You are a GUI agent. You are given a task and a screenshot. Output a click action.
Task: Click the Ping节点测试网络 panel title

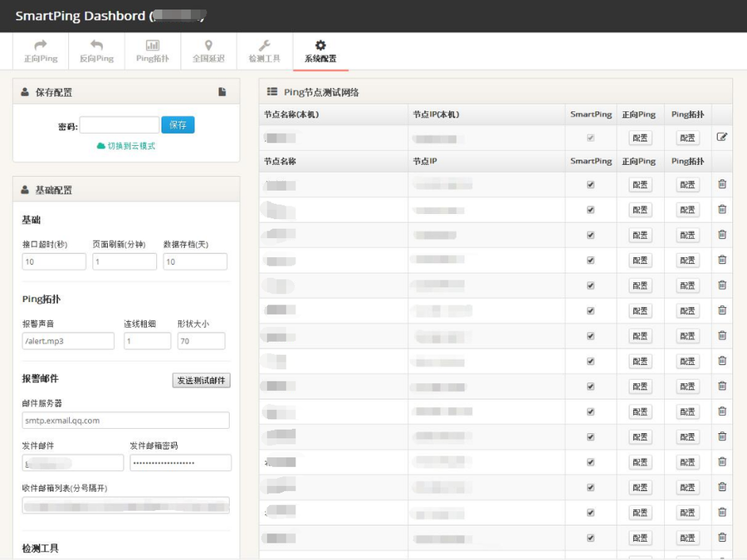click(321, 92)
